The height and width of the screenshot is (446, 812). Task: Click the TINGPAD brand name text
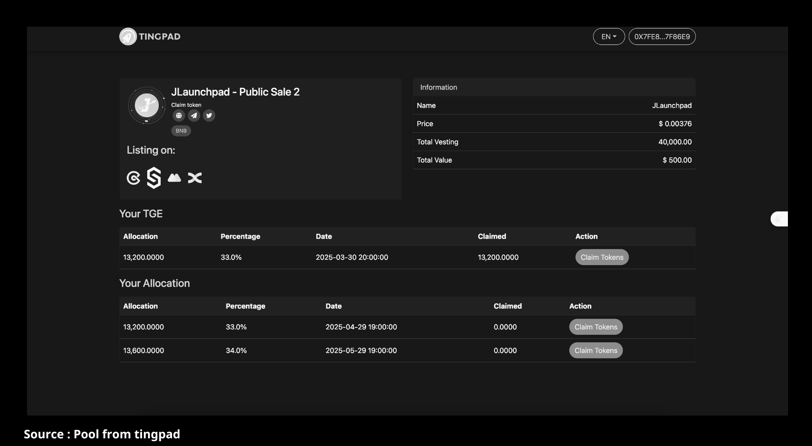(160, 37)
